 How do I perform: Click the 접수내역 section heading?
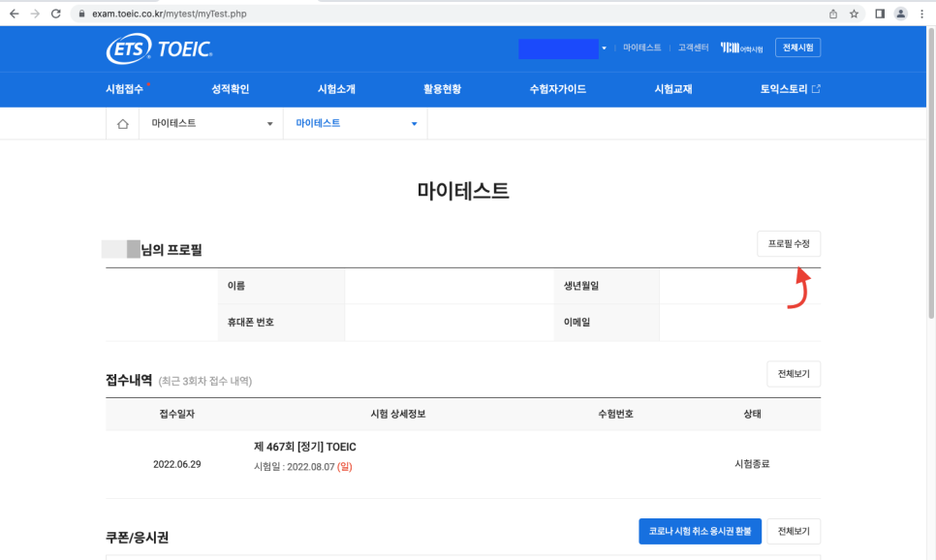point(129,381)
